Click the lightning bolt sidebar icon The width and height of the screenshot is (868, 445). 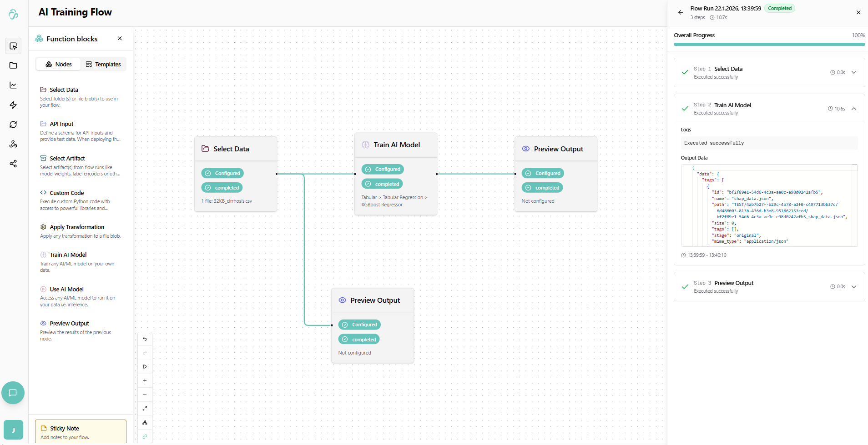[x=13, y=105]
